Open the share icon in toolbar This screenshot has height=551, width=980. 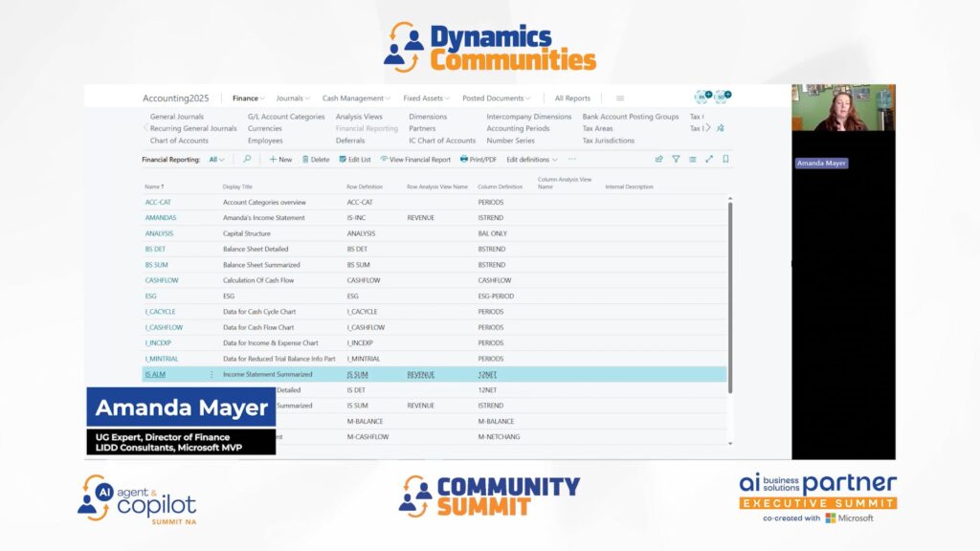pyautogui.click(x=658, y=160)
